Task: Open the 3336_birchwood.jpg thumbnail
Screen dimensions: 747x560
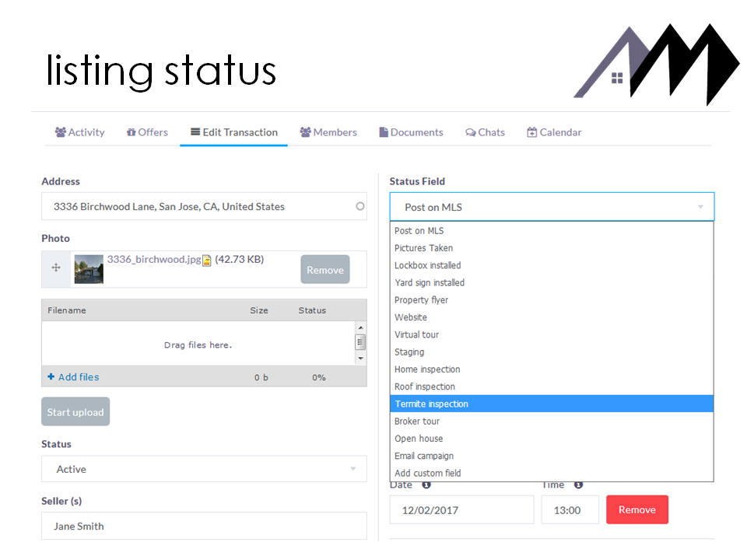Action: tap(89, 269)
